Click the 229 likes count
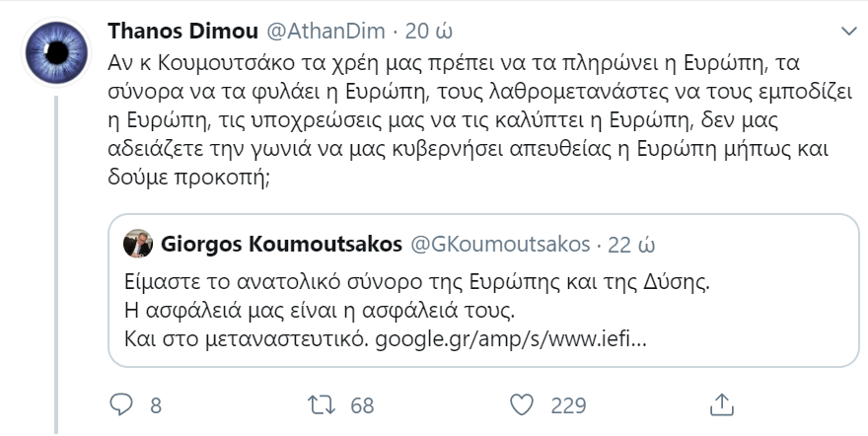The width and height of the screenshot is (868, 436). pyautogui.click(x=568, y=405)
